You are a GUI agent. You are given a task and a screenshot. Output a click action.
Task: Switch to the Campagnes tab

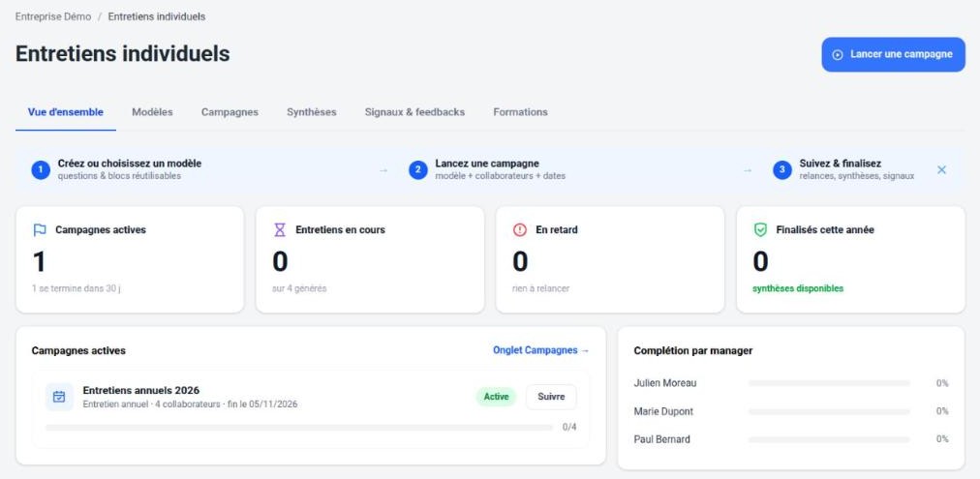230,112
